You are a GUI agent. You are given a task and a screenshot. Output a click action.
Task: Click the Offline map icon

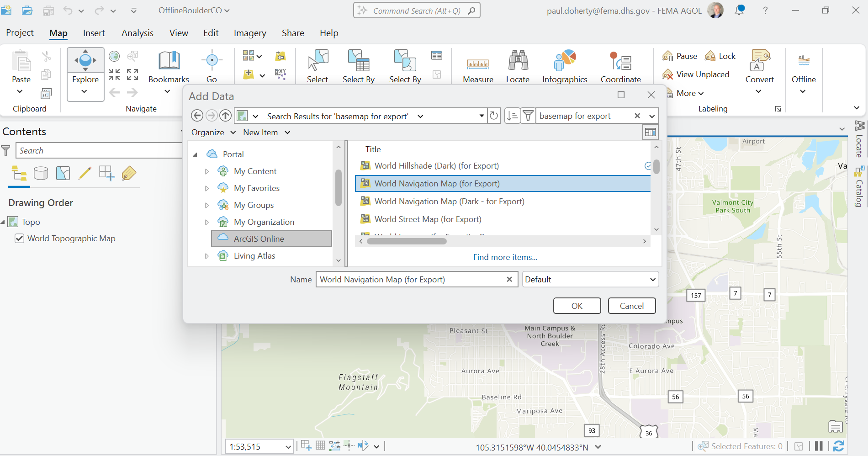pyautogui.click(x=804, y=61)
